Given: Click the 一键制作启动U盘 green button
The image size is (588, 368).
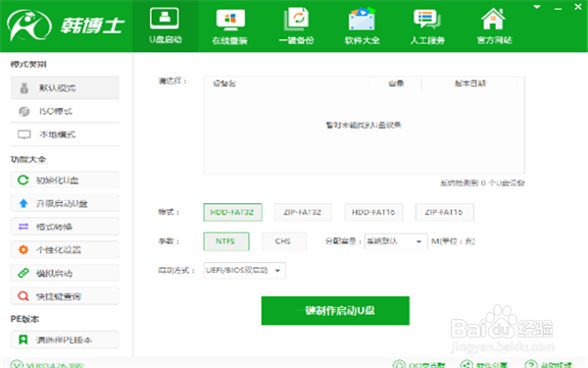Looking at the screenshot, I should [x=335, y=310].
